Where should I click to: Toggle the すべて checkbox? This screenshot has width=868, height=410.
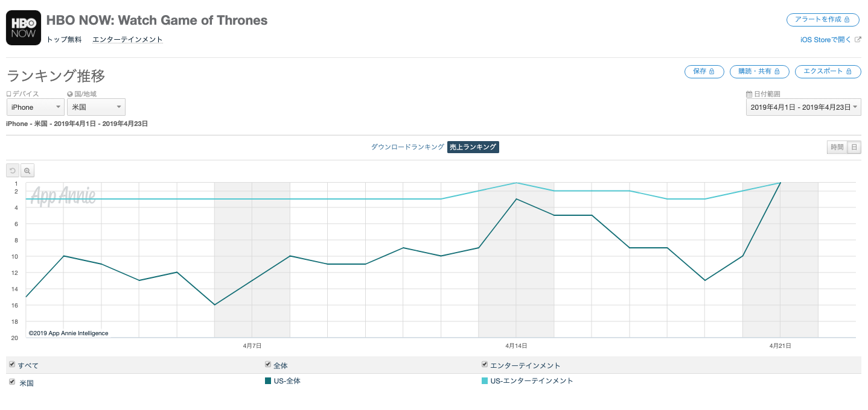pos(12,364)
